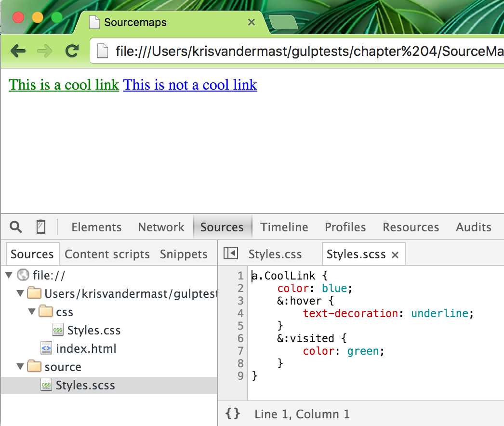Viewport: 504px width, 426px height.
Task: Collapse the file:// tree root
Action: [x=7, y=275]
